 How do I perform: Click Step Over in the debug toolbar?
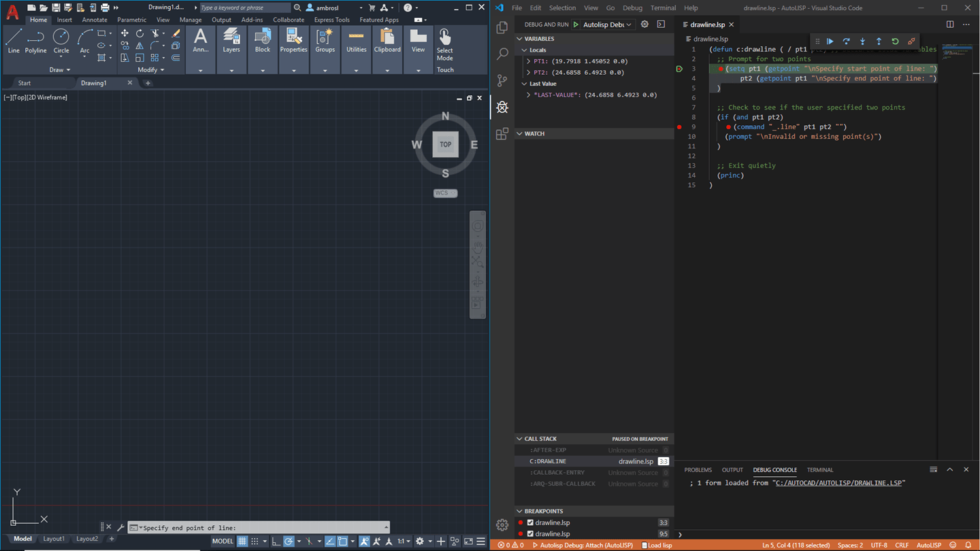pos(847,41)
